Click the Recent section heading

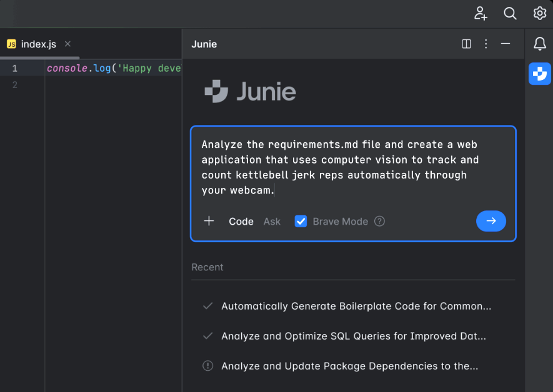click(x=207, y=267)
